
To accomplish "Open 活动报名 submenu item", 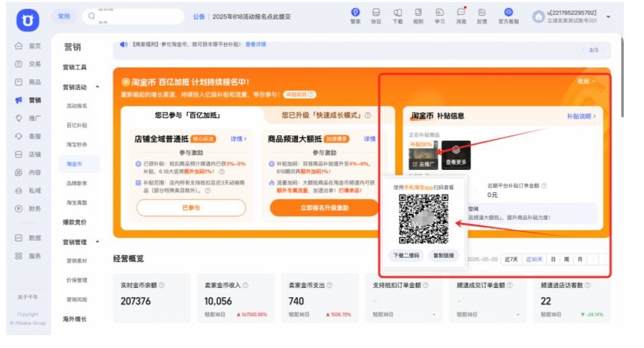I will 77,106.
